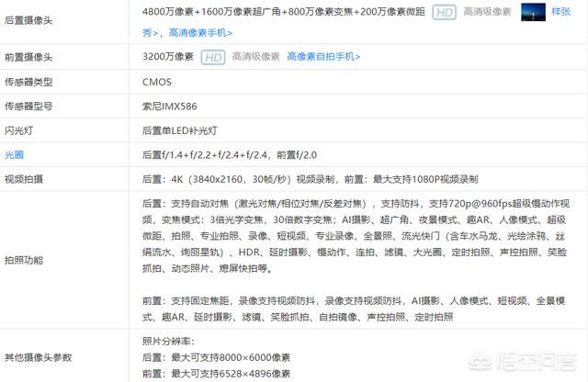Click the 3200万像素 front camera value
This screenshot has width=588, height=382.
[x=168, y=57]
